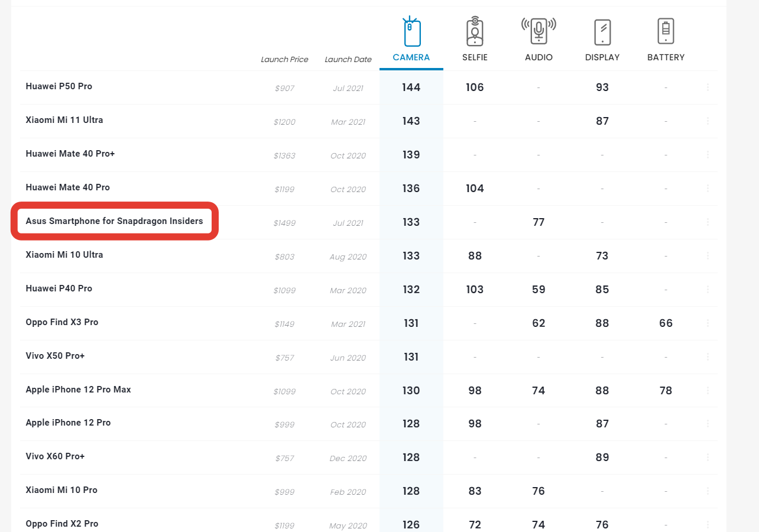This screenshot has height=532, width=759.
Task: Open the three-dot menu for Oppo Find X3 Pro
Action: [708, 323]
